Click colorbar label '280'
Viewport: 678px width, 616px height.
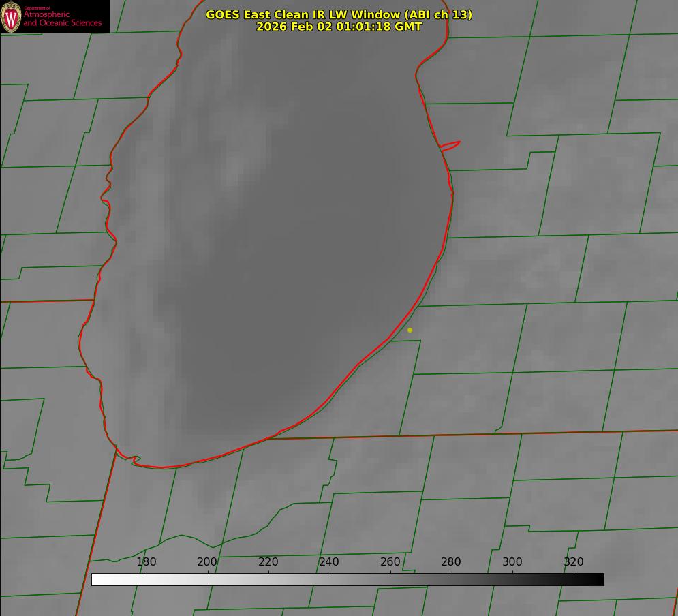[451, 561]
